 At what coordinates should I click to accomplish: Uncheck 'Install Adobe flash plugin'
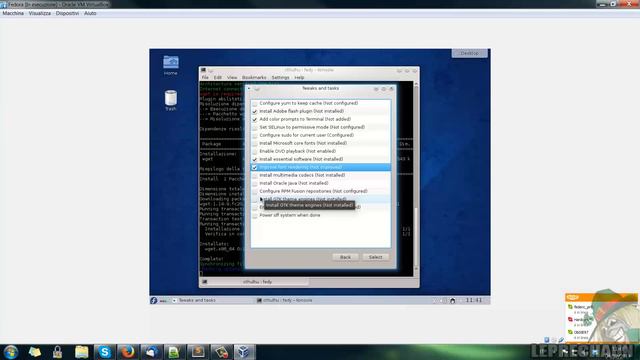255,111
